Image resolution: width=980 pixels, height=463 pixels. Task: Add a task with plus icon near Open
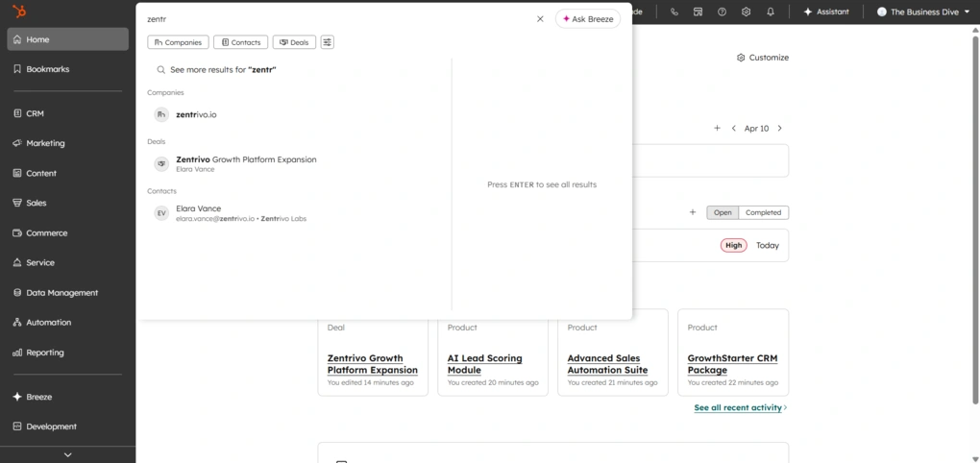tap(693, 212)
